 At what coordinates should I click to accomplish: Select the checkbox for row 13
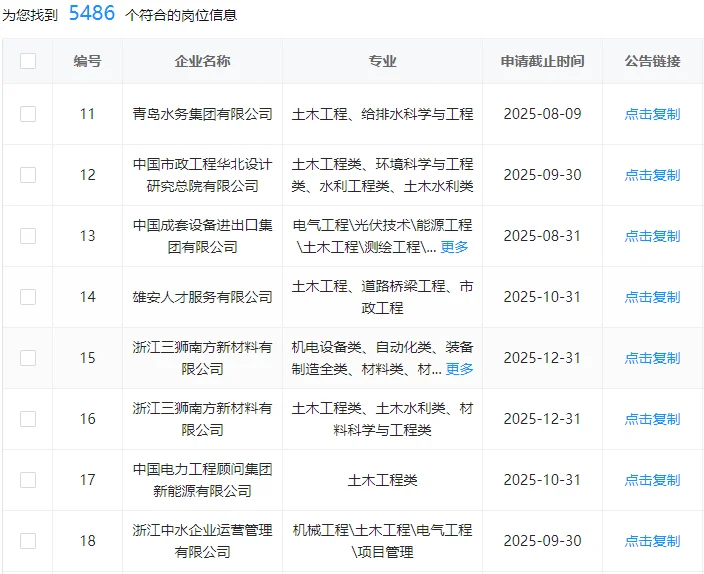point(28,236)
